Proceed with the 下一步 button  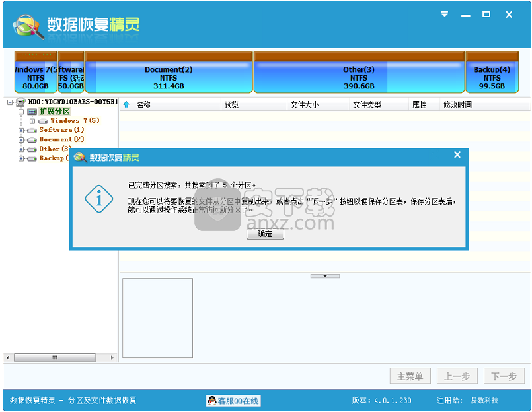504,376
